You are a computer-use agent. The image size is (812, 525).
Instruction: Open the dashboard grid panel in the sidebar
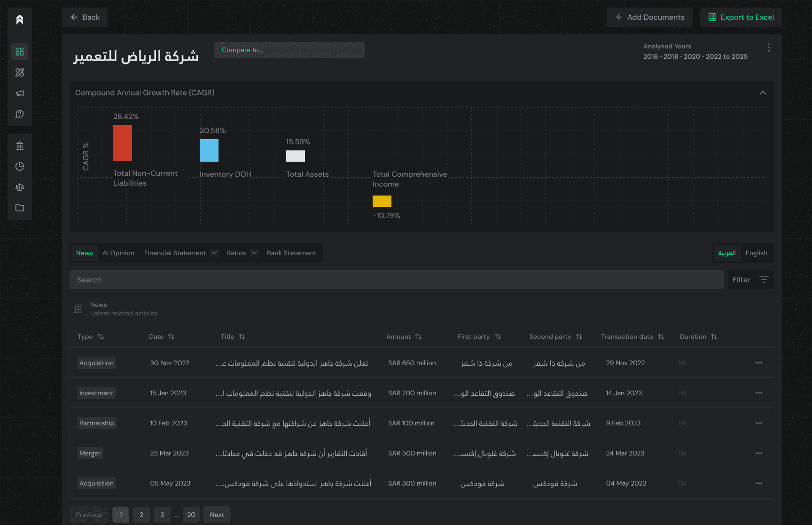19,52
